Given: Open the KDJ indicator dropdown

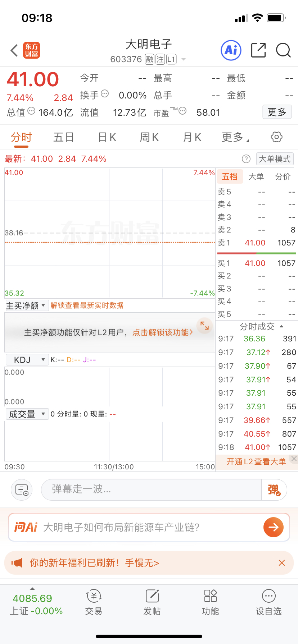Looking at the screenshot, I should click(27, 360).
